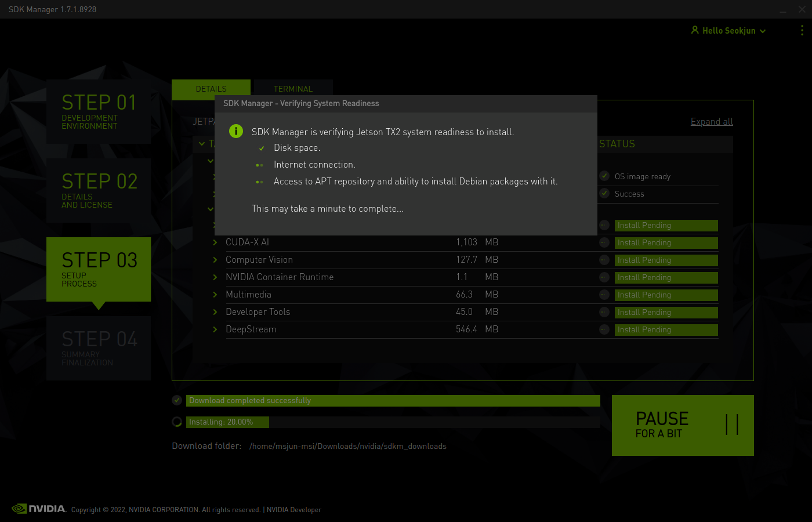Screen dimensions: 812x522
Task: Go to STEP 02 Details and License
Action: point(99,190)
